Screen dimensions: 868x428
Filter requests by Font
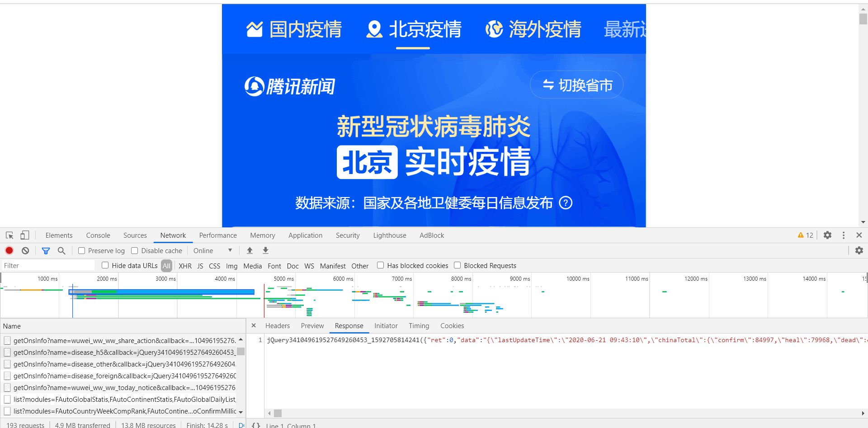pos(274,266)
